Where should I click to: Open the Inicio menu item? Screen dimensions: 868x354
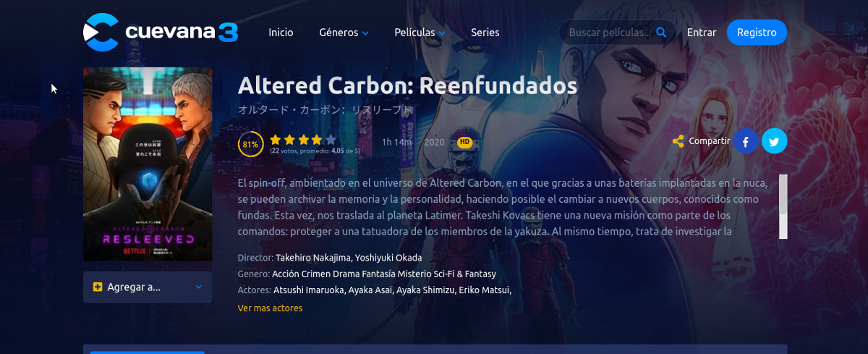281,33
